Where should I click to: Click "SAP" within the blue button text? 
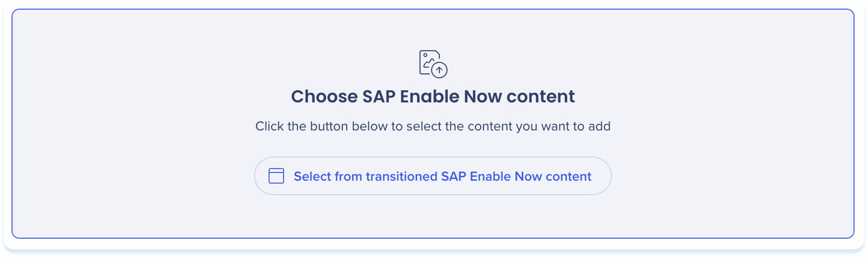click(x=453, y=177)
